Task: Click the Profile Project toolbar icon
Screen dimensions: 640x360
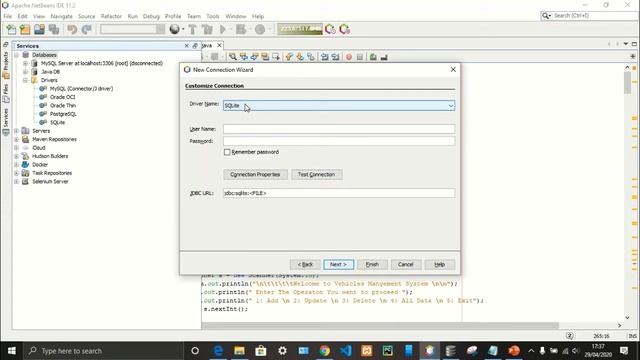Action: [260, 29]
